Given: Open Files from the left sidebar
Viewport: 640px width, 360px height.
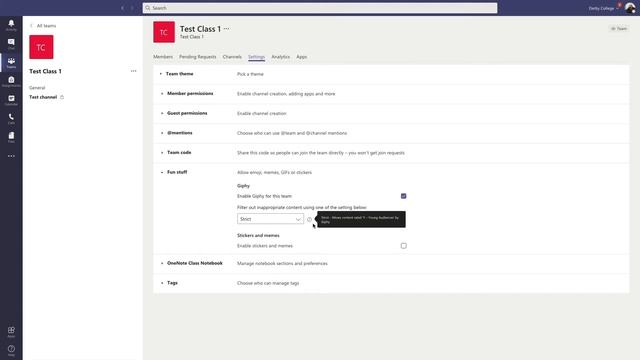Looking at the screenshot, I should tap(11, 137).
